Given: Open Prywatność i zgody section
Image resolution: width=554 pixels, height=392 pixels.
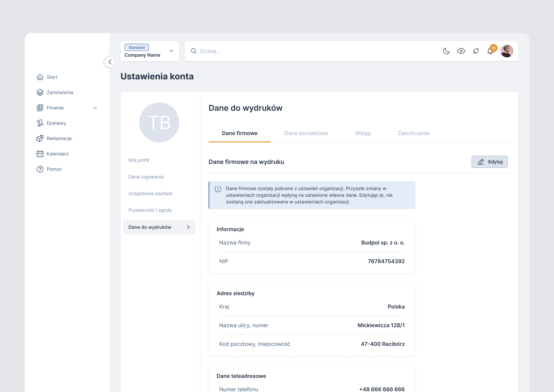Looking at the screenshot, I should point(150,210).
